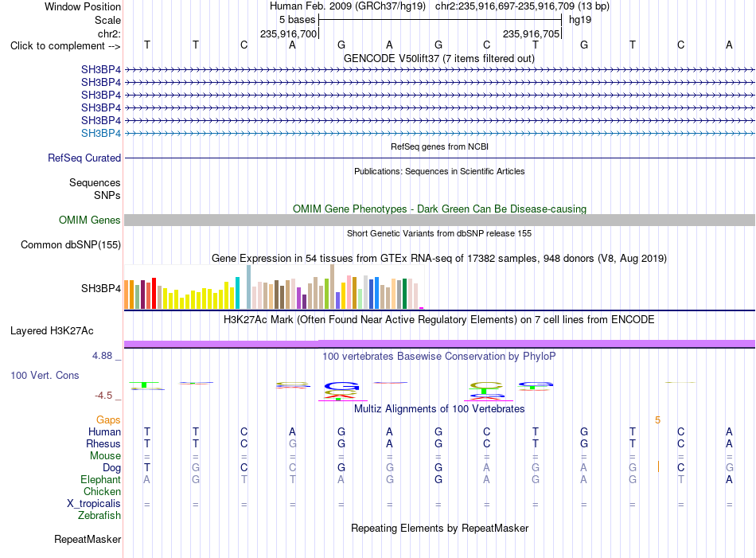Image resolution: width=756 pixels, height=558 pixels.
Task: Click the purple H3K27Ac signal bar
Action: (x=439, y=344)
